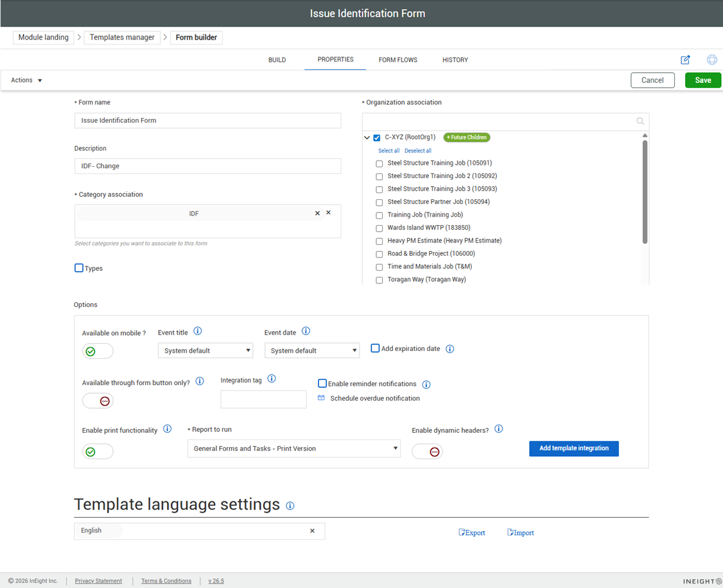Viewport: 723px width, 588px height.
Task: Go to Templates manager breadcrumb
Action: pyautogui.click(x=122, y=37)
